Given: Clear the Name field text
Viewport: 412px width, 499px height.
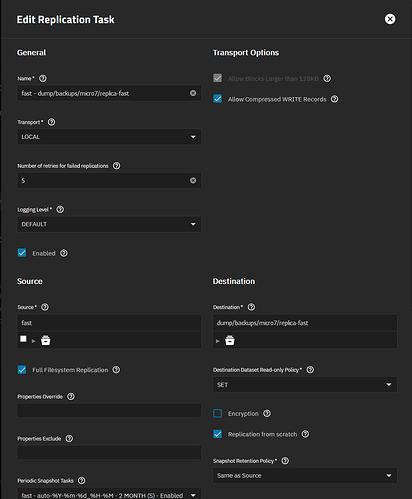Looking at the screenshot, I should (193, 93).
